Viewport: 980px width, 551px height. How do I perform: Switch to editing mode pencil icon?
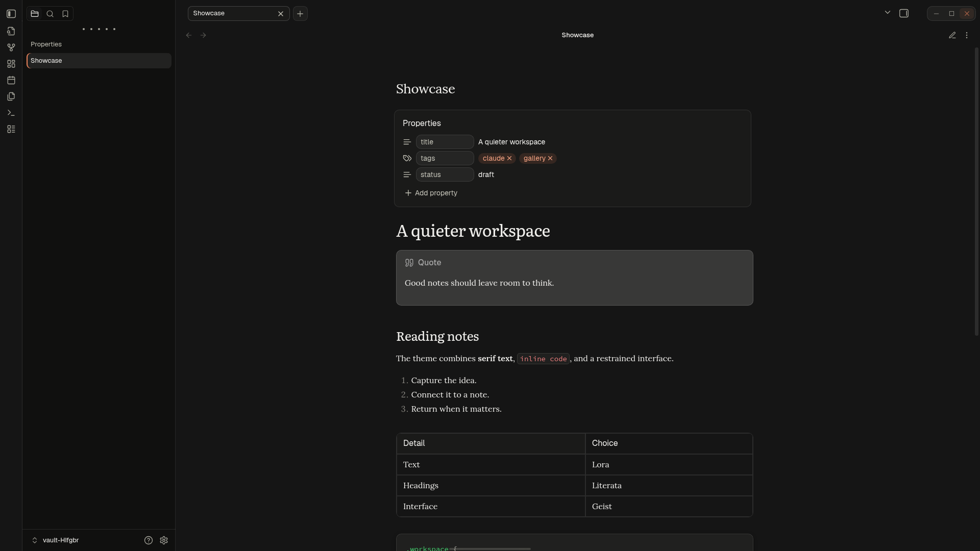click(952, 35)
